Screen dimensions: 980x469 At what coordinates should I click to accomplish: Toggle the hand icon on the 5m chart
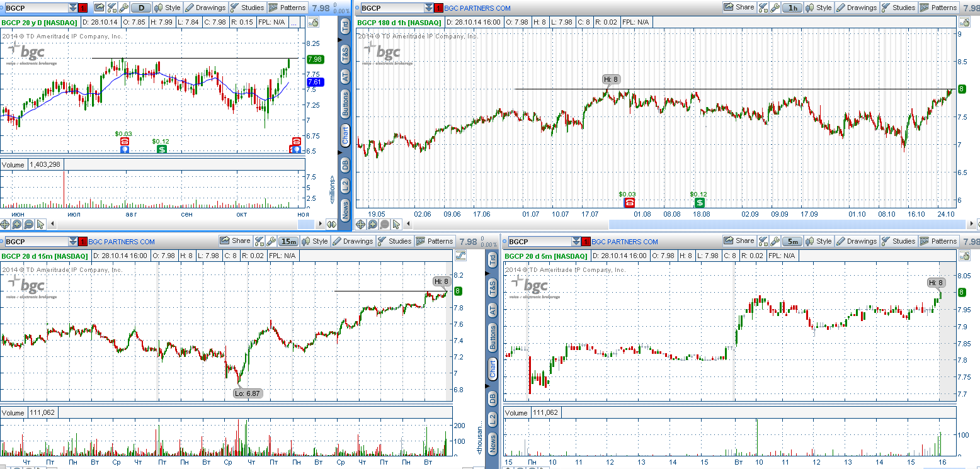pyautogui.click(x=964, y=256)
